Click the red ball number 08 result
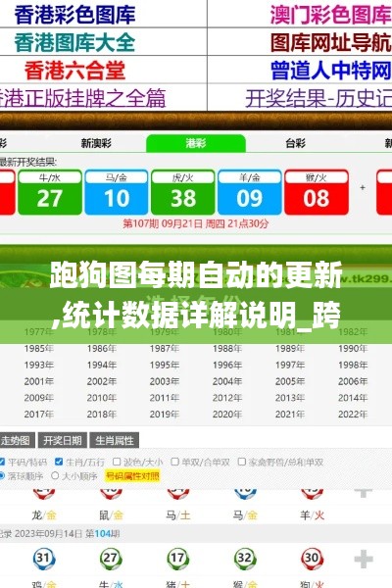The height and width of the screenshot is (588, 392). (x=317, y=192)
